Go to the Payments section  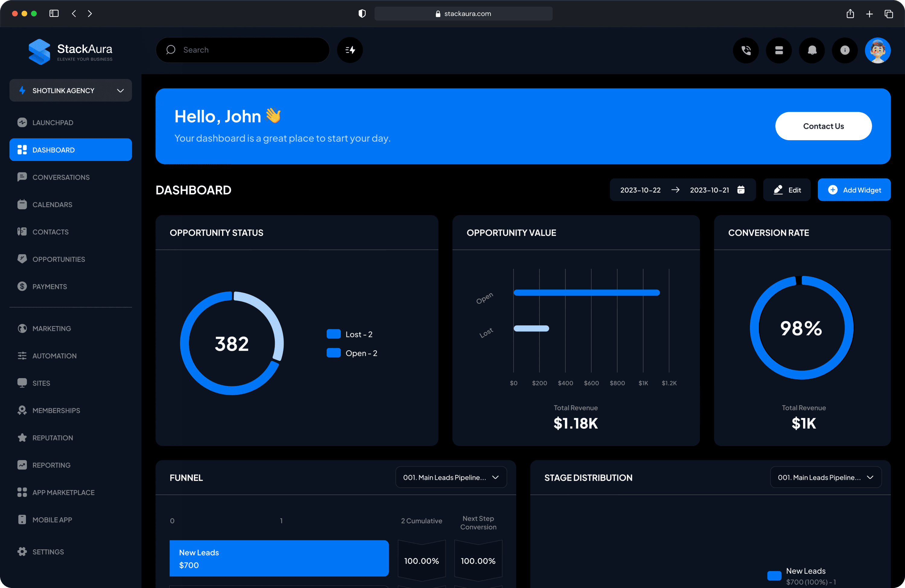[49, 286]
